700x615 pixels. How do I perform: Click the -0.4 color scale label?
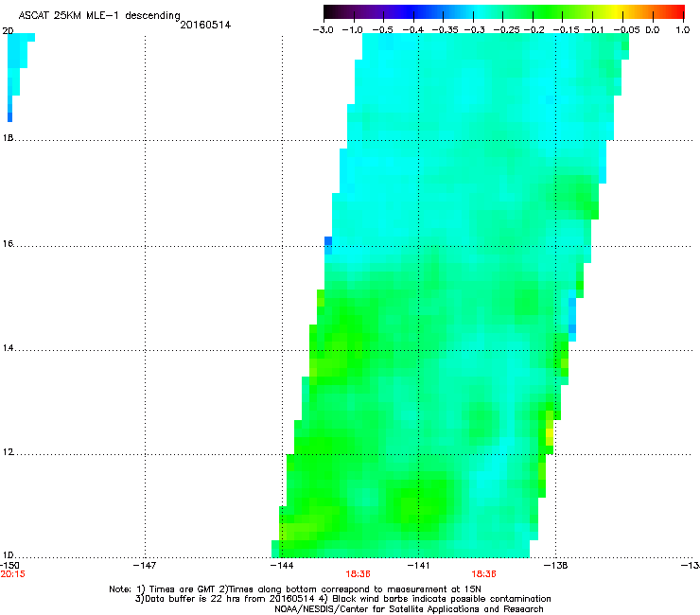coord(413,30)
